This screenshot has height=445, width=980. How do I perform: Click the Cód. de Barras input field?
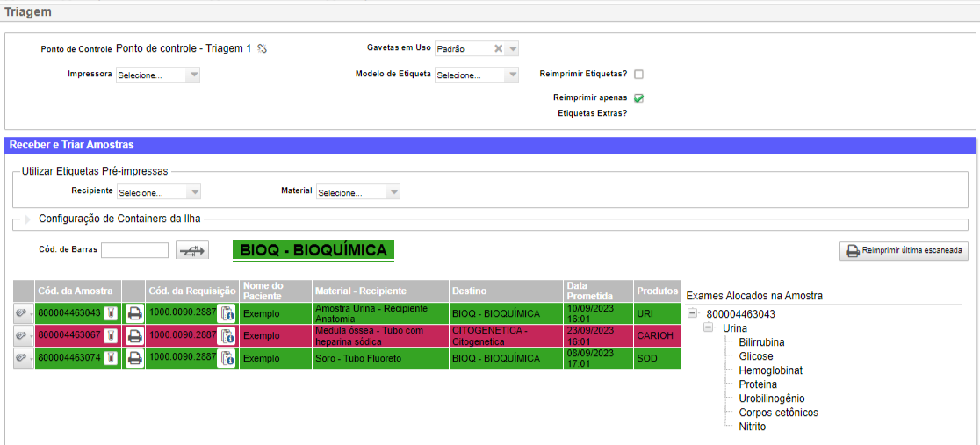click(x=134, y=251)
